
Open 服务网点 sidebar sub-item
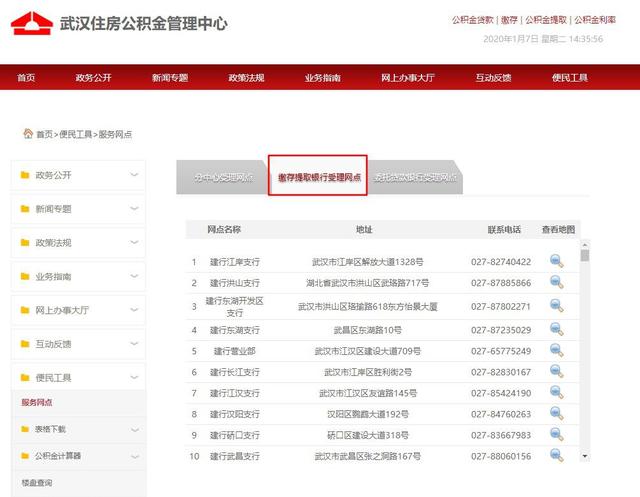coord(37,403)
